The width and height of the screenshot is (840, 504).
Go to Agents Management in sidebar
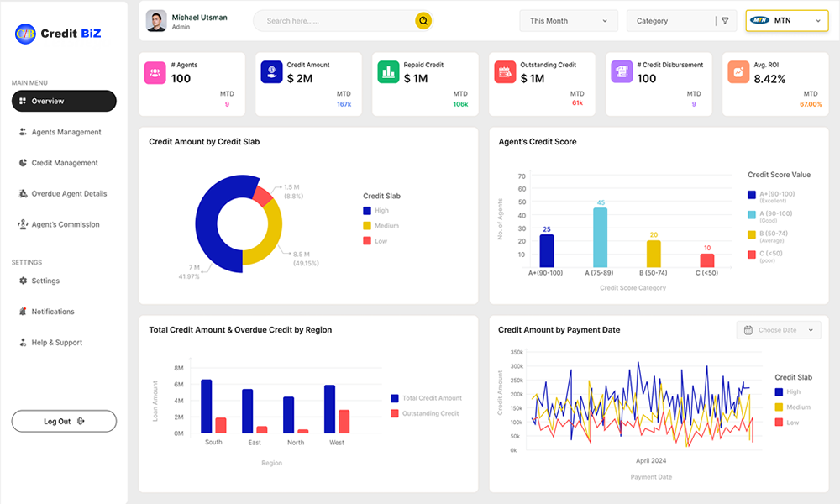click(66, 132)
